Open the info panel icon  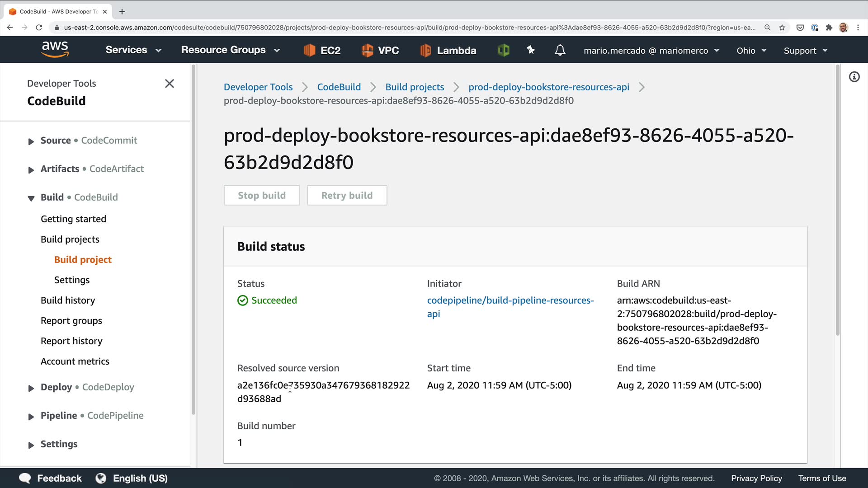click(854, 77)
